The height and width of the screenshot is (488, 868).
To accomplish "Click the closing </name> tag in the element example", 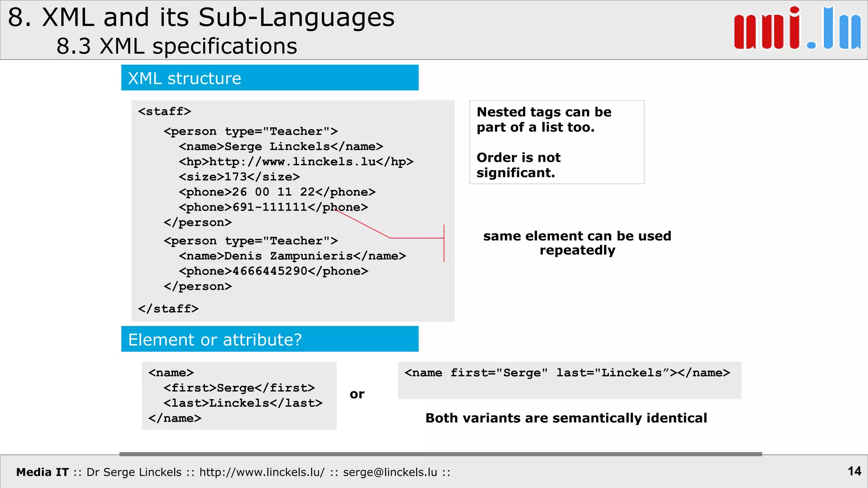I will click(x=175, y=419).
